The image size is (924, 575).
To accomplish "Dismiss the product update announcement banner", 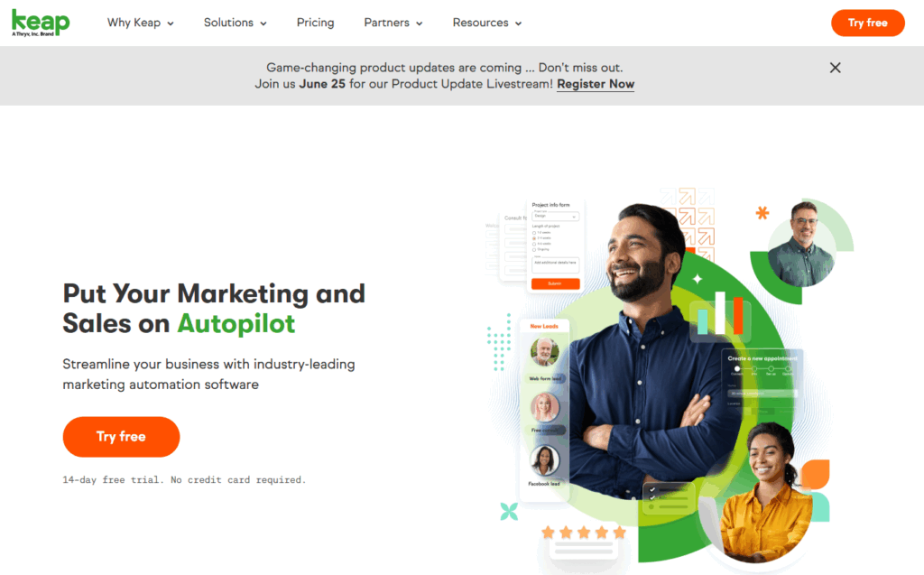I will coord(835,68).
